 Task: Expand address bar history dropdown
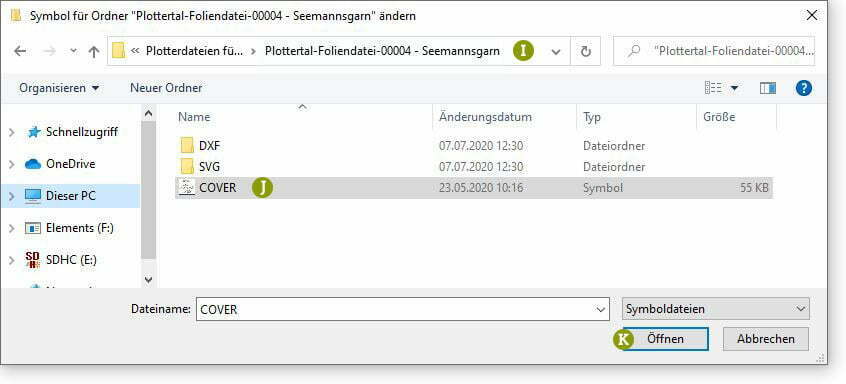556,51
